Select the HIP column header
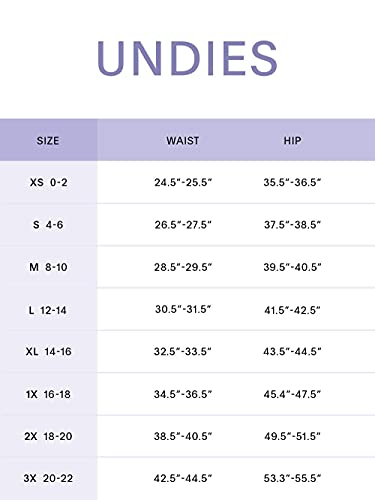Viewport: 375px width, 500px height. [292, 141]
